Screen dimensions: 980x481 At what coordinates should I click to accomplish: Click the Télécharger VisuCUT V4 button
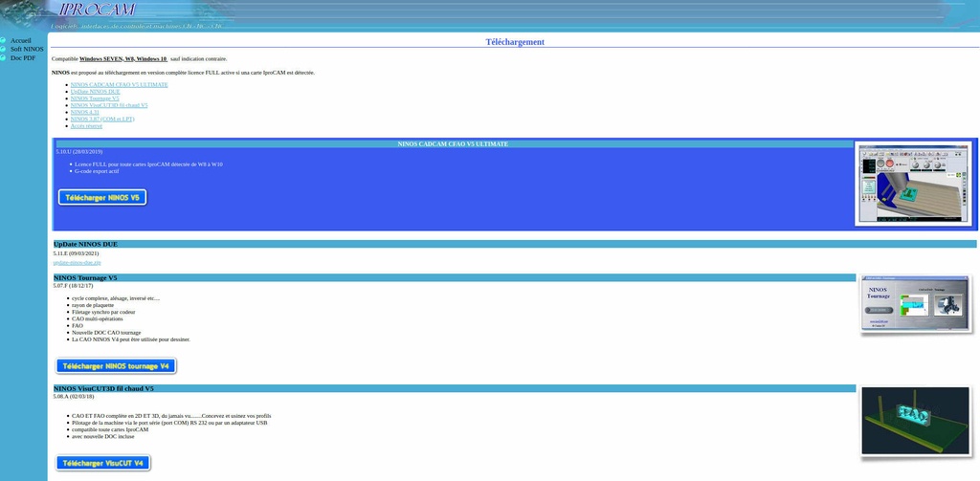[103, 464]
